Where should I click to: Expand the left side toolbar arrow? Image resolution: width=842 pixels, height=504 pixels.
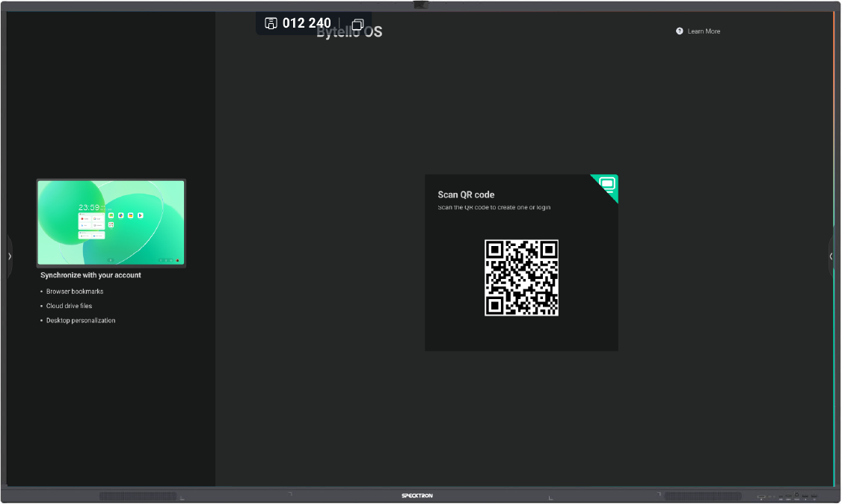pyautogui.click(x=10, y=256)
